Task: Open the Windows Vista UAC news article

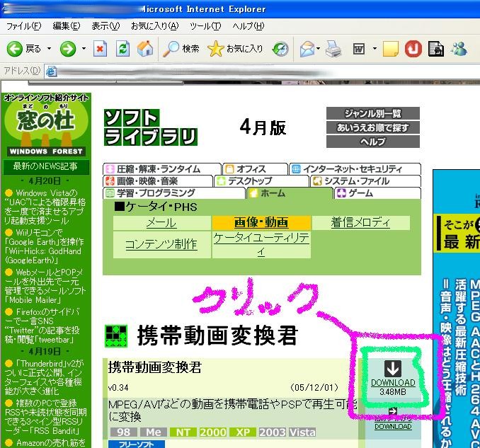Action: [x=45, y=207]
